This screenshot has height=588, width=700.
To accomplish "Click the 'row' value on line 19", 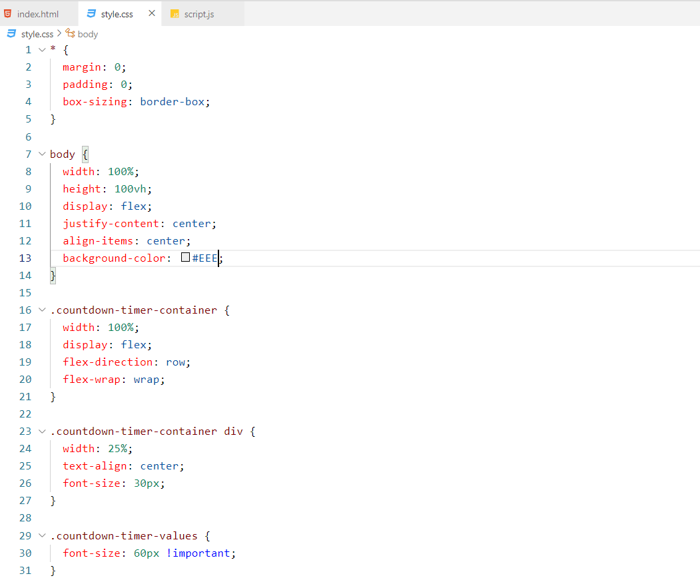I will 175,362.
